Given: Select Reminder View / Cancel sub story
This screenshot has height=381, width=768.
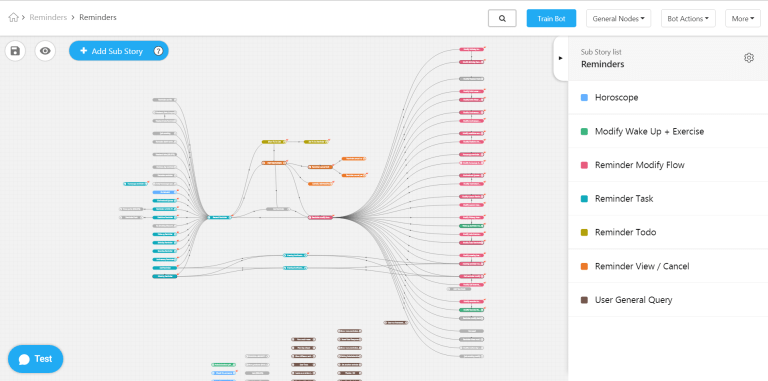Looking at the screenshot, I should click(x=668, y=266).
